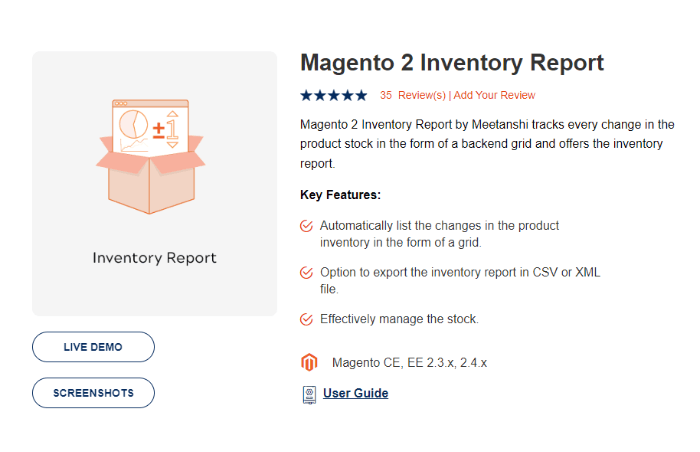The image size is (700, 452).
Task: Click checkmark icon next to Effectively manage stock
Action: [307, 319]
